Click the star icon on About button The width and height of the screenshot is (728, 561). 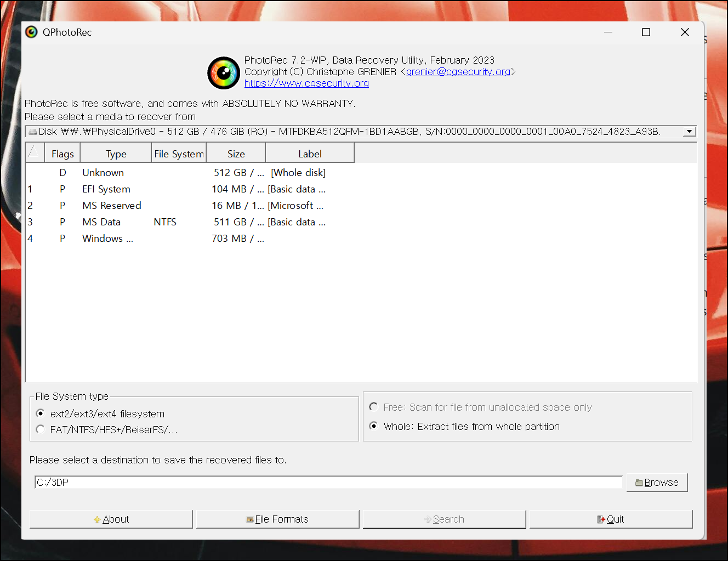97,519
